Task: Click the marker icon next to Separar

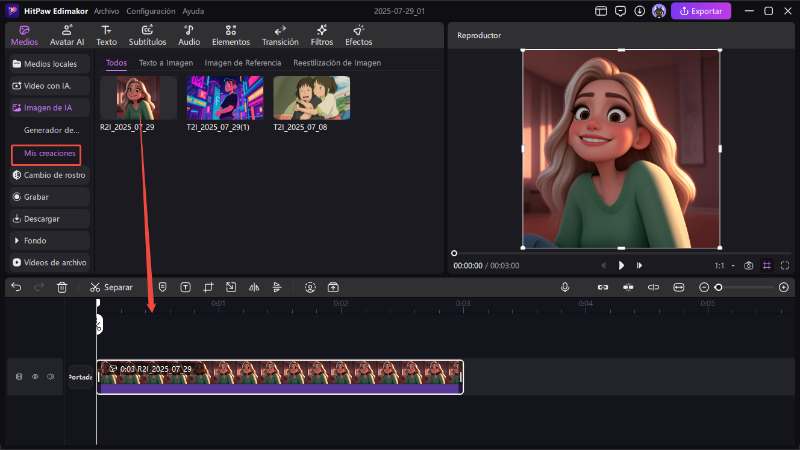Action: click(162, 287)
